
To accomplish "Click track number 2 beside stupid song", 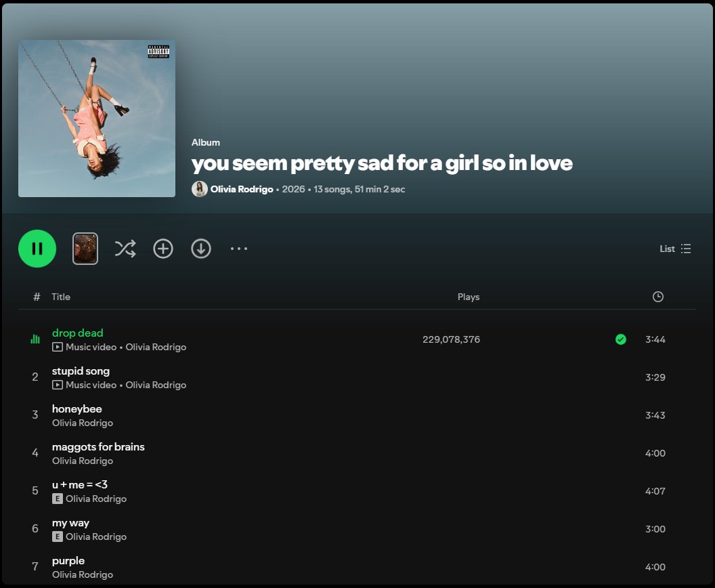I will 35,377.
